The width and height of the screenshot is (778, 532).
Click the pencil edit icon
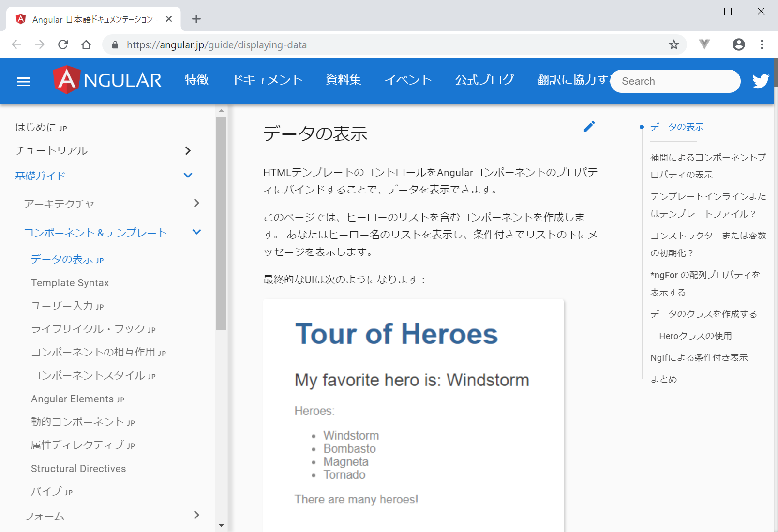coord(589,126)
